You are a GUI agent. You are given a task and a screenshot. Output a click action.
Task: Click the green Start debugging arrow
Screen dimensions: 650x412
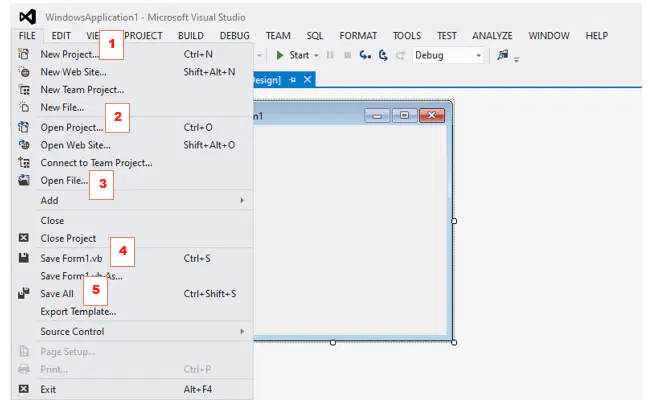point(280,55)
